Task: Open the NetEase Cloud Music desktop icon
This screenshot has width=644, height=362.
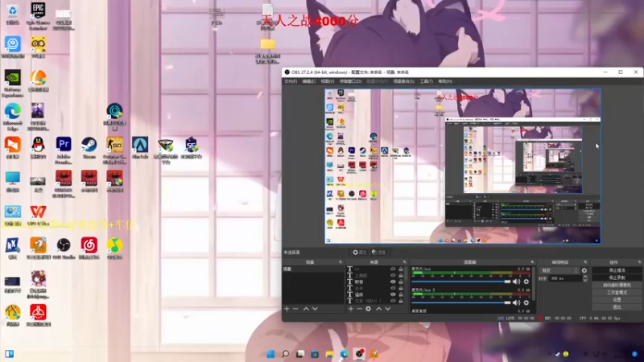Action: (89, 249)
